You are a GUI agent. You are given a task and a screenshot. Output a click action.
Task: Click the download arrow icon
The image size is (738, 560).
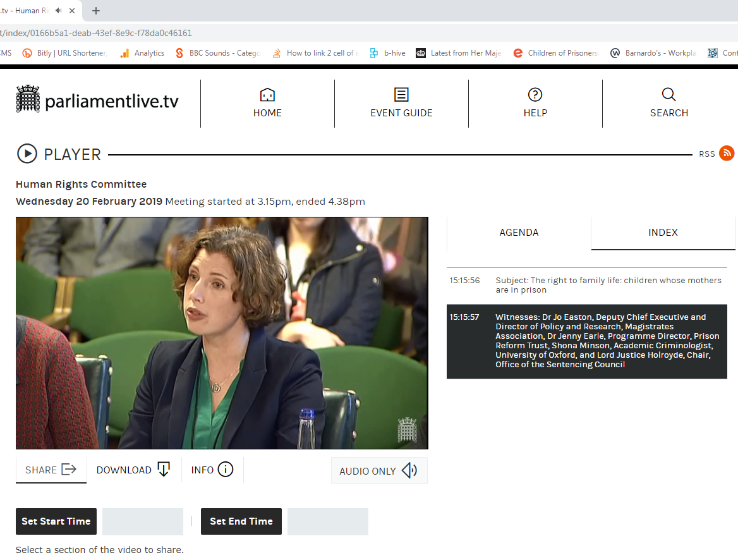pyautogui.click(x=163, y=469)
